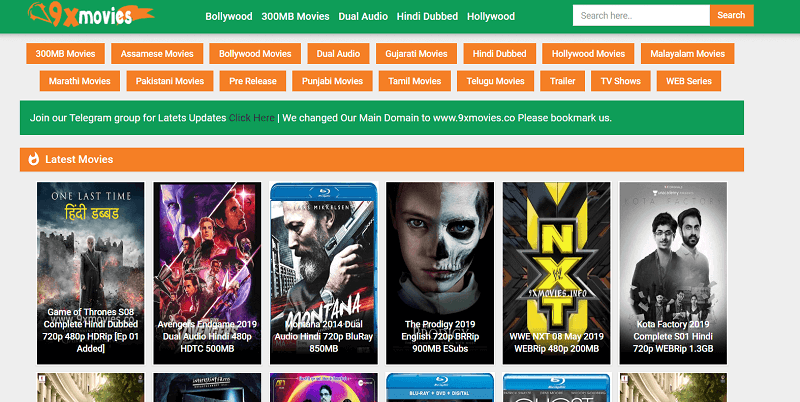The height and width of the screenshot is (402, 800).
Task: Open WWE NXT 08 May 2019 poster
Action: pos(557,273)
